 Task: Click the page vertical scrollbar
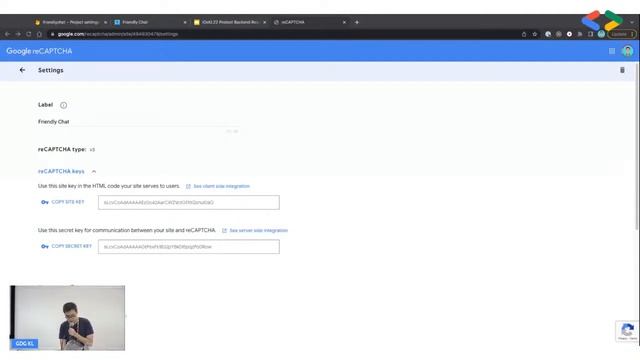click(x=637, y=146)
